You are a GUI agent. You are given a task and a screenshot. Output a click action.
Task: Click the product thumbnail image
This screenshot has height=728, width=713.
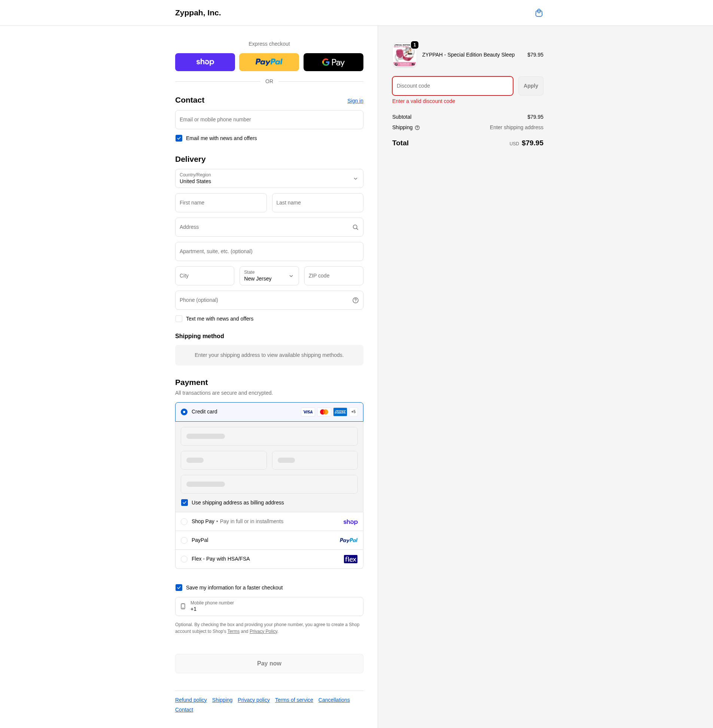[404, 55]
